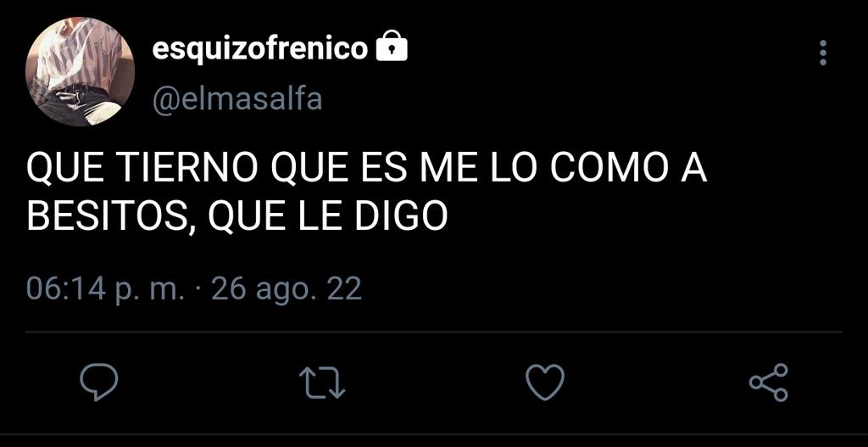Open the profile picture of esquizofrenico

click(x=80, y=72)
